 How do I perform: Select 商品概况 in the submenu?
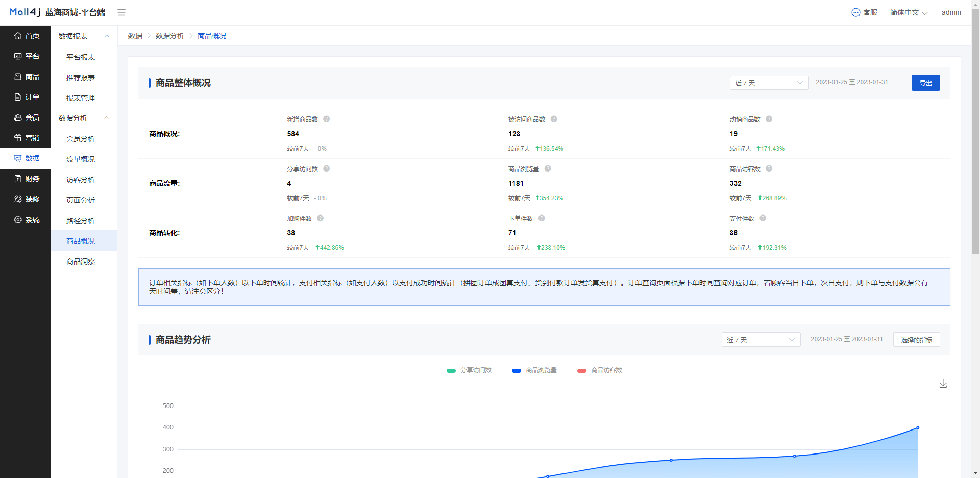point(84,241)
